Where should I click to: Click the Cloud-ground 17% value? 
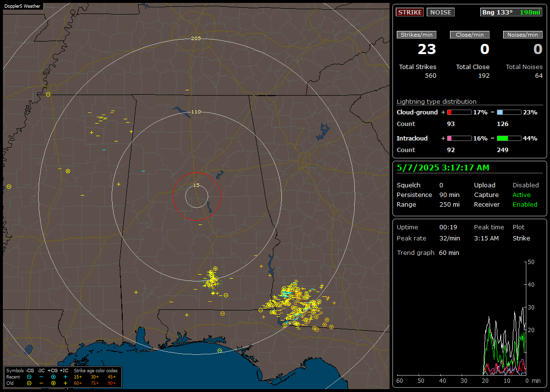tap(480, 112)
